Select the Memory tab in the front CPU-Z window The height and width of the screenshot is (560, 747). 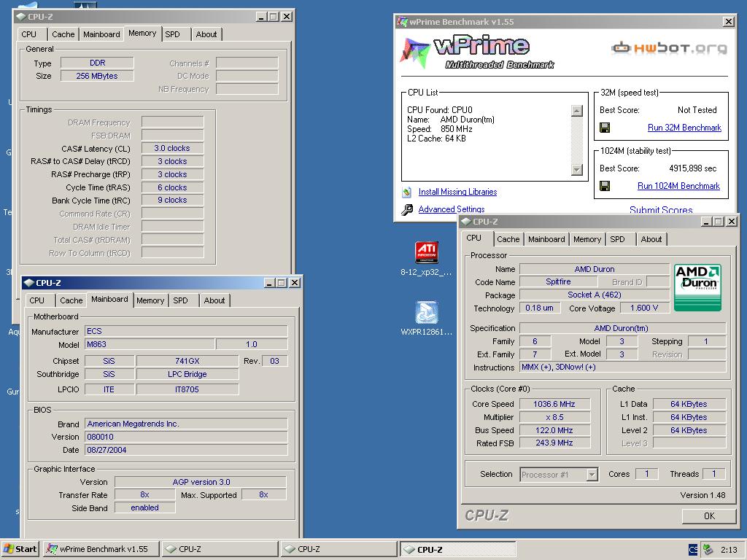(587, 239)
